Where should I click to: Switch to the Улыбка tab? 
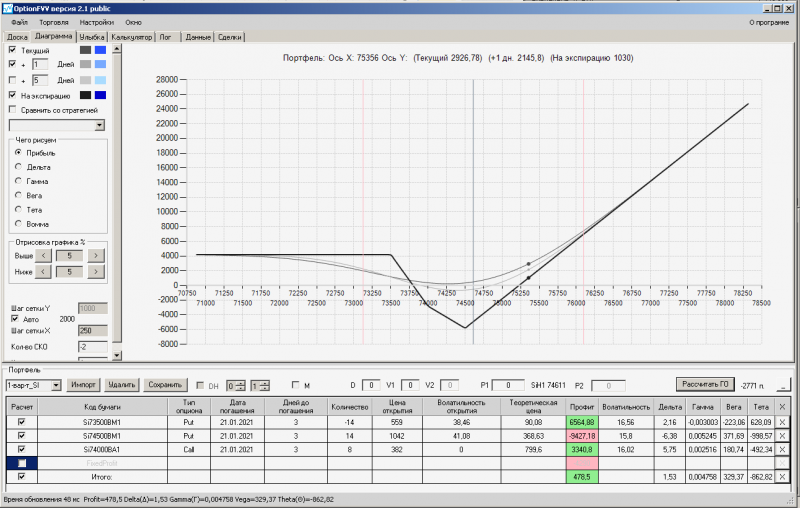(92, 37)
